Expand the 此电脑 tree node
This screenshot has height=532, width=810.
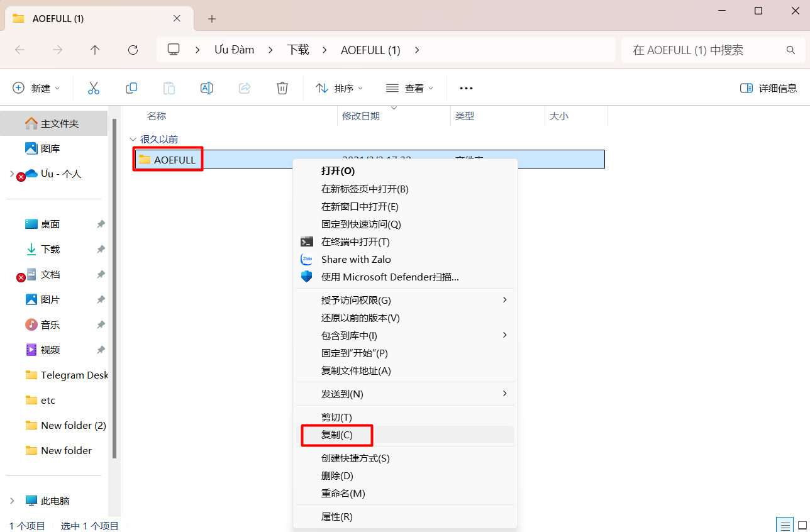[x=12, y=501]
